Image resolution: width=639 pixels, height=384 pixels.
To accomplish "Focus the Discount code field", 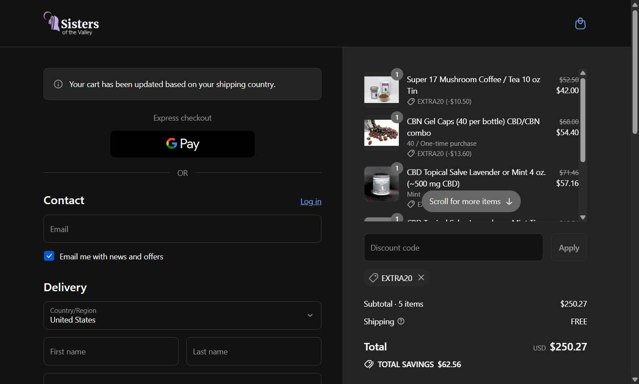I will coord(453,247).
